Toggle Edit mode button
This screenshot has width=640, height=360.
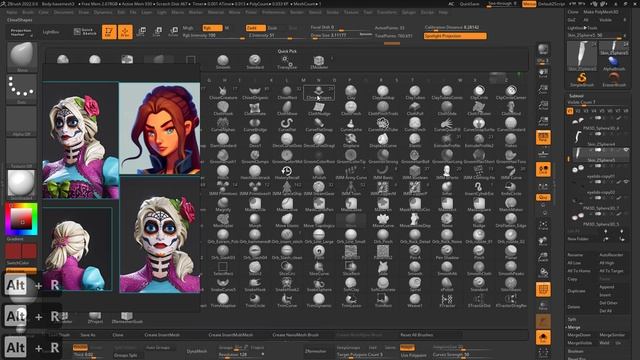[109, 31]
